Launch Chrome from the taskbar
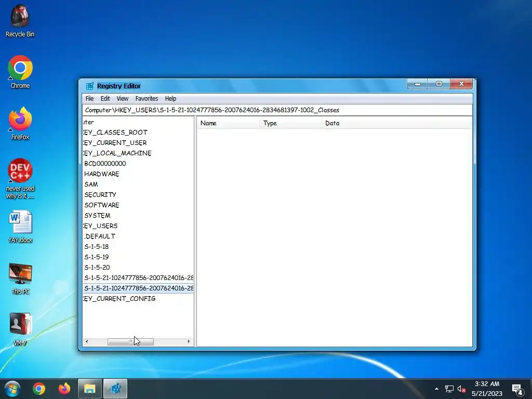The width and height of the screenshot is (532, 399). point(38,389)
